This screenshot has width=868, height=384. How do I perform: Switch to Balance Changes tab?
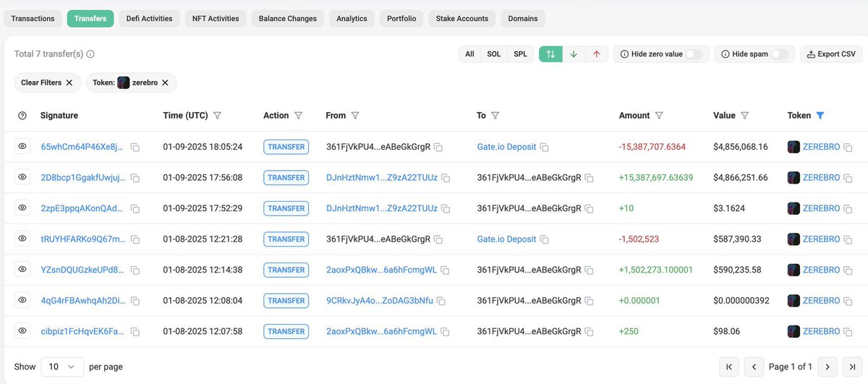point(288,19)
